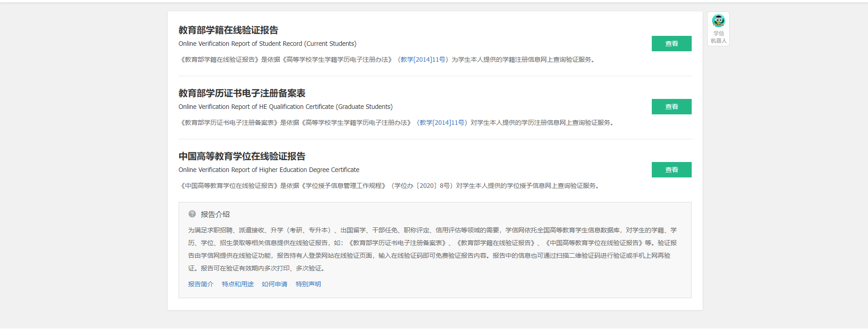Open the 如何申请 link
868x329 pixels.
click(x=274, y=284)
